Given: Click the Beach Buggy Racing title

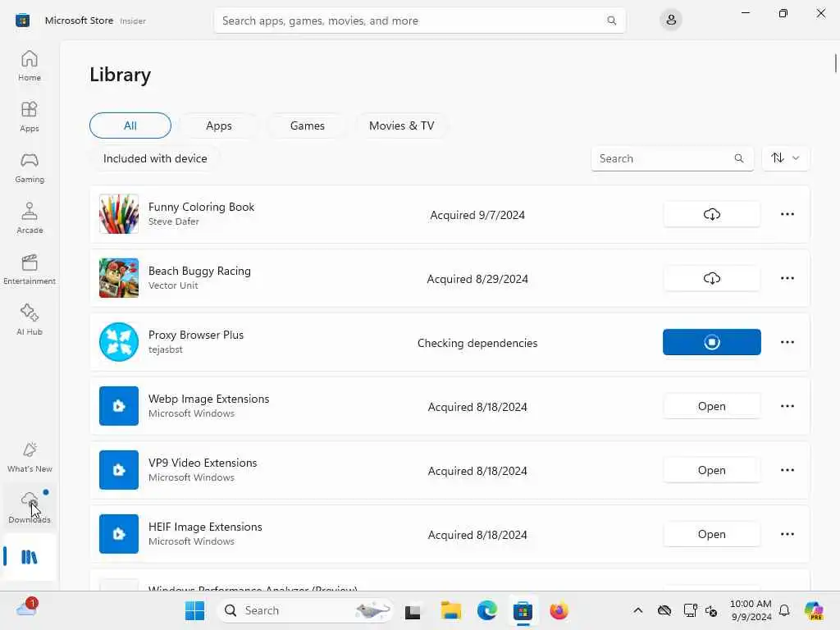Looking at the screenshot, I should [199, 271].
